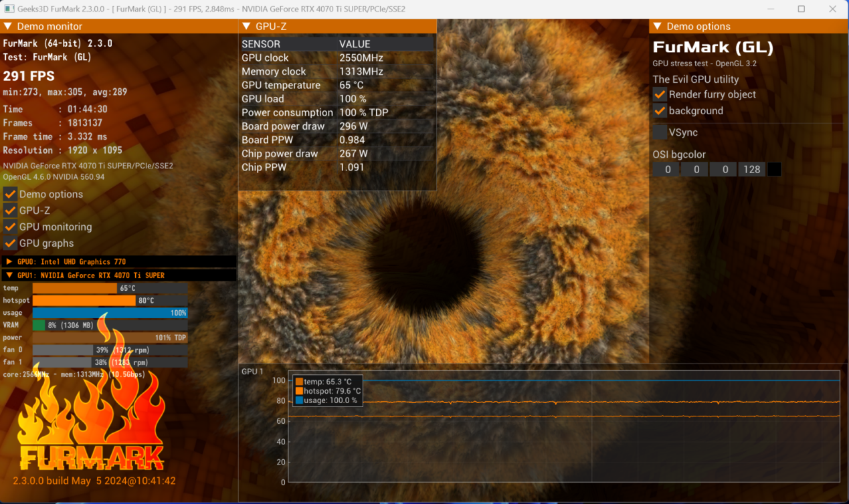Maximize the FurMark window
Viewport: 849px width, 504px height.
click(x=801, y=9)
